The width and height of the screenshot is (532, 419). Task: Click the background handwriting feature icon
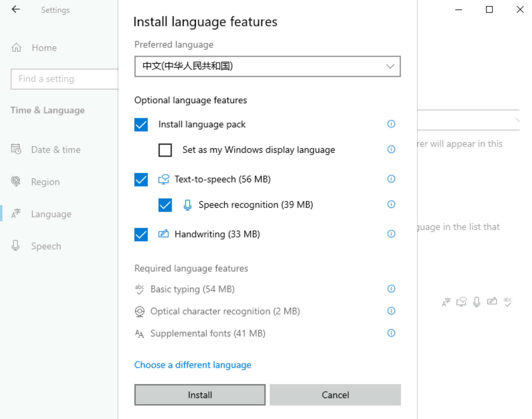[492, 301]
